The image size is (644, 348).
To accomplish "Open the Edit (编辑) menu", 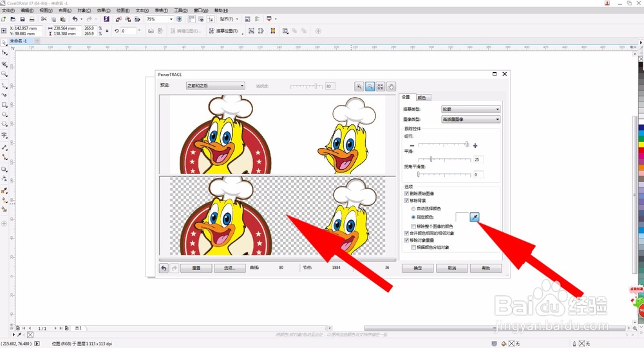I will point(27,10).
